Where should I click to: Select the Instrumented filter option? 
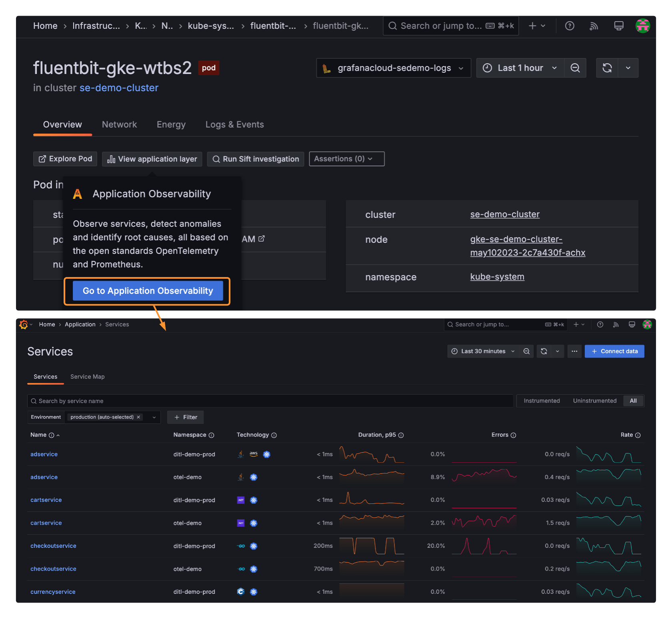click(x=542, y=401)
